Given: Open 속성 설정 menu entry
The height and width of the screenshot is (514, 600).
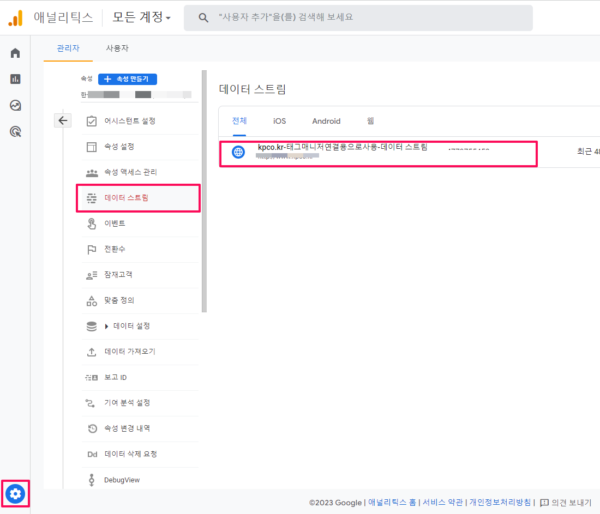Looking at the screenshot, I should coord(140,147).
